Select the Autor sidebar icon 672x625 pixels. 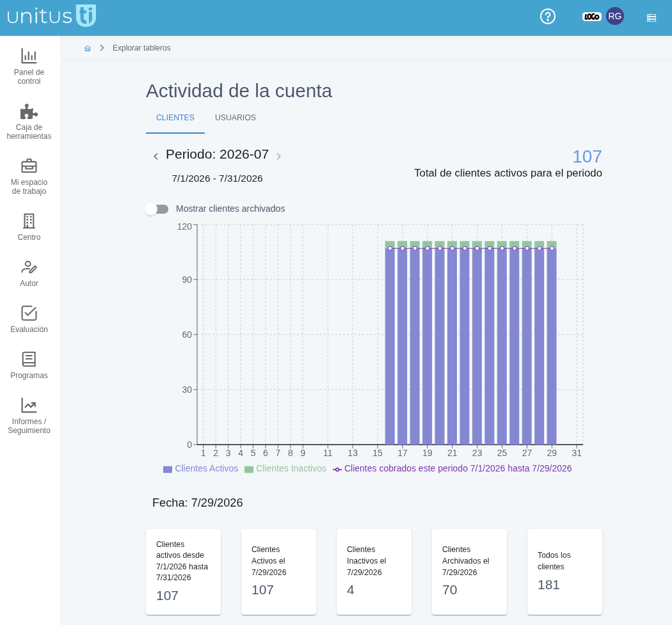pyautogui.click(x=29, y=267)
